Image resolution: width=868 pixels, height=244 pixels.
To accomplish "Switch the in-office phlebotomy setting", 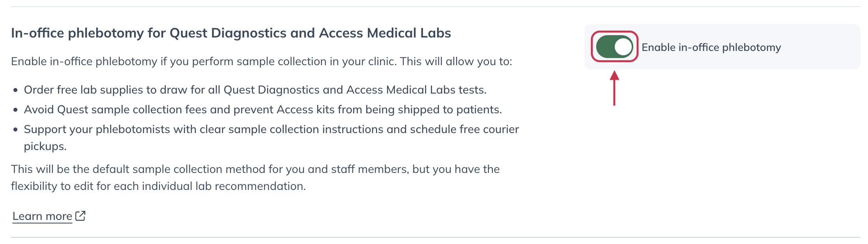I will [x=615, y=47].
